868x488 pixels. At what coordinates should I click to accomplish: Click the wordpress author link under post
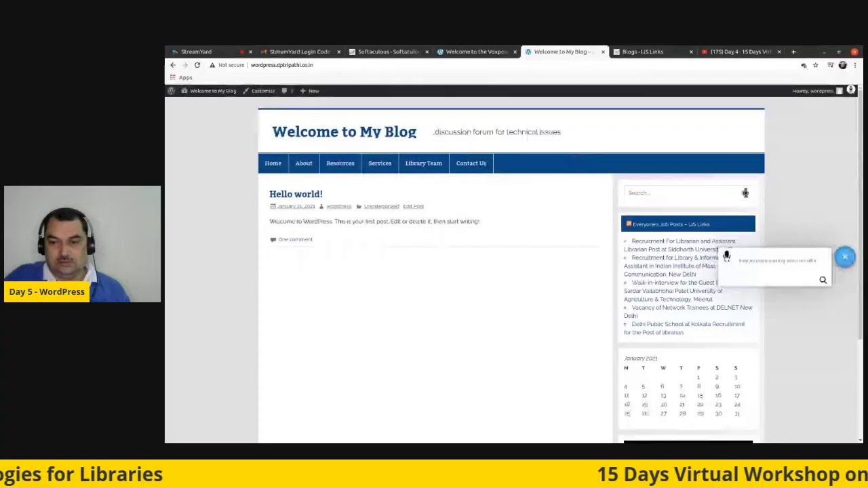pyautogui.click(x=339, y=207)
